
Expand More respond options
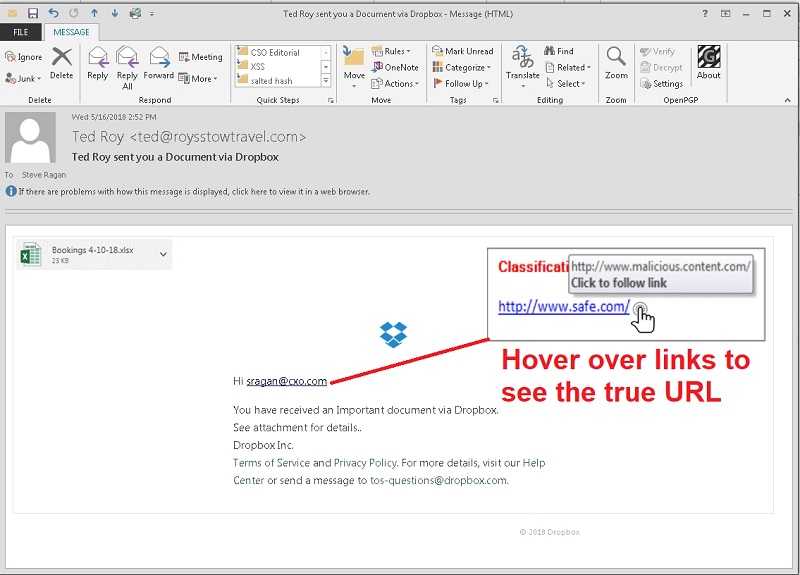tap(197, 79)
